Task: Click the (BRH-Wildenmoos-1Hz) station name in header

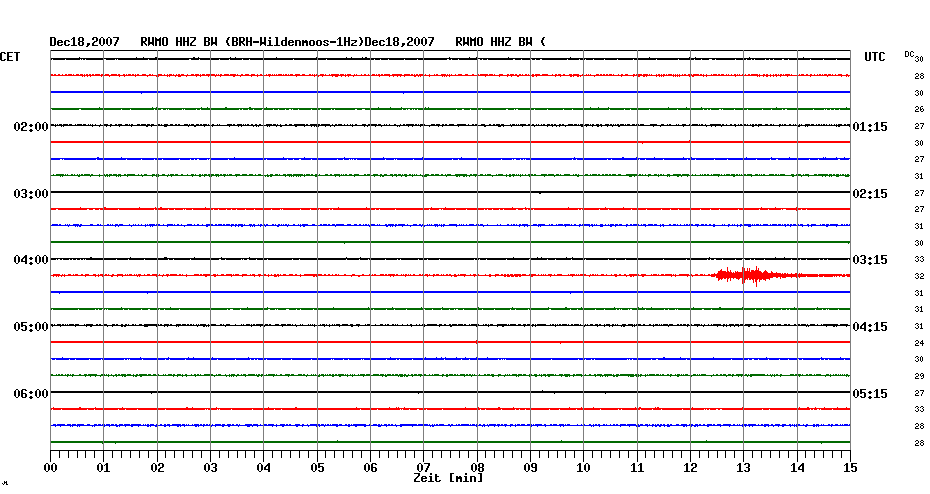Action: click(x=294, y=42)
